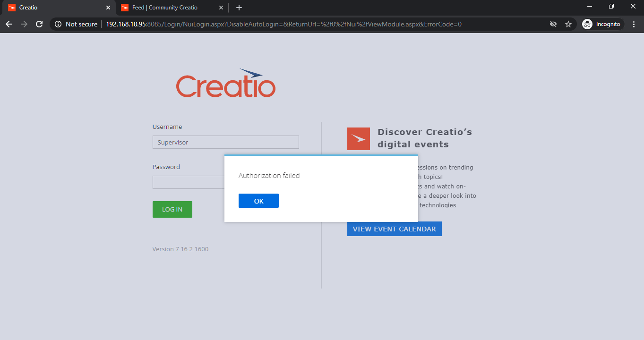The height and width of the screenshot is (340, 644).
Task: Open a new browser tab with the plus
Action: coord(239,8)
